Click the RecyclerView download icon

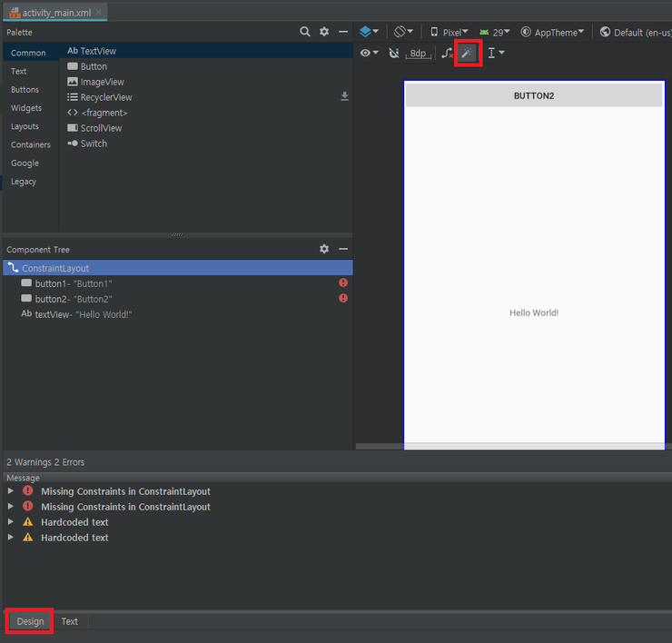[x=344, y=96]
